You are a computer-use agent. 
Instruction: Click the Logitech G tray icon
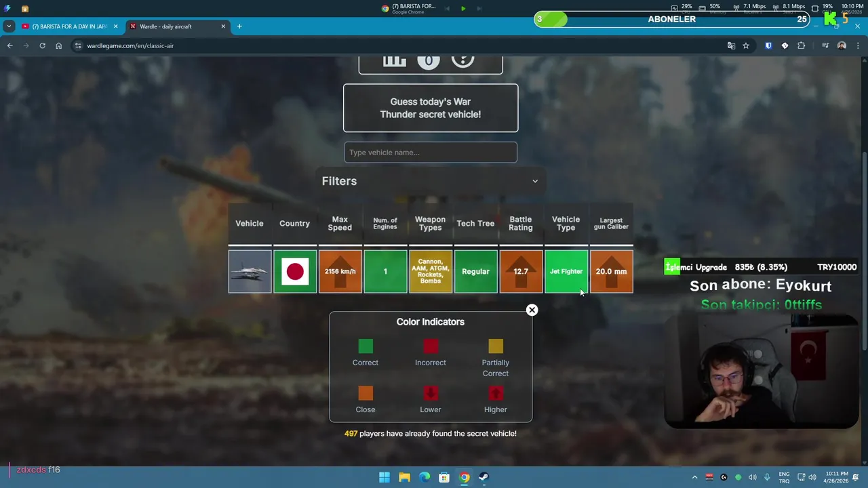pyautogui.click(x=724, y=477)
